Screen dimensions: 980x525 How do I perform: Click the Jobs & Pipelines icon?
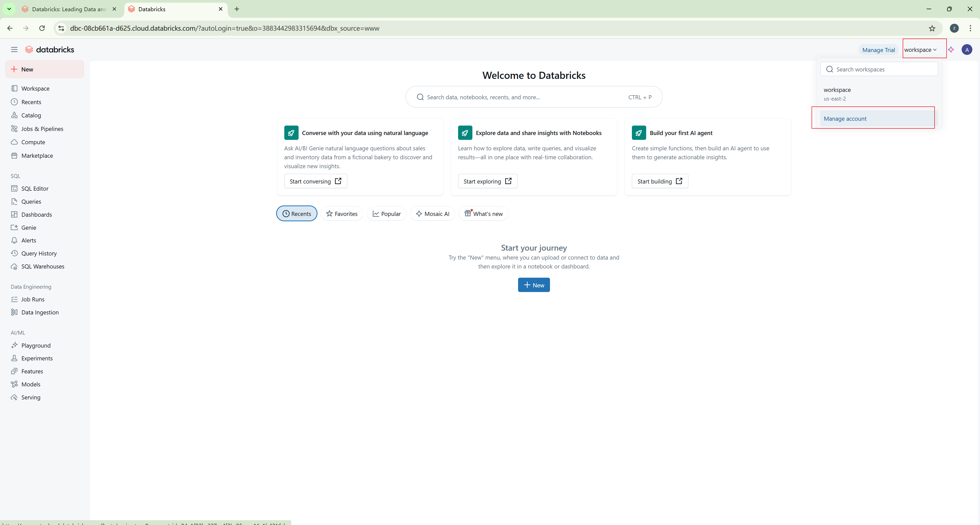pos(15,129)
